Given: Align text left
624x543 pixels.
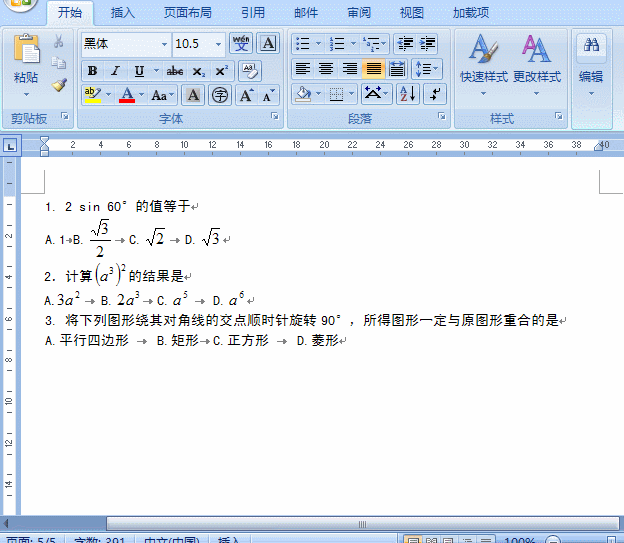Looking at the screenshot, I should coord(303,69).
